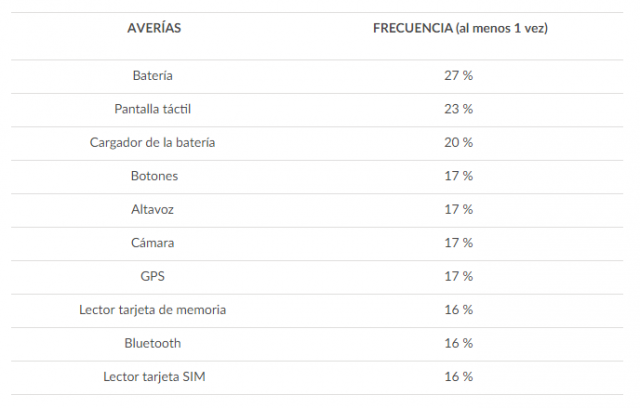
Task: Click the percentage in the Botones row
Action: pyautogui.click(x=459, y=175)
